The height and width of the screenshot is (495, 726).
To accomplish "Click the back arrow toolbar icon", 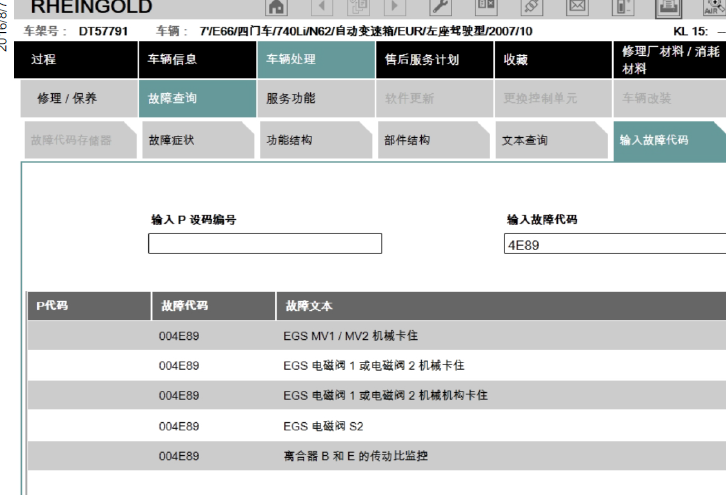I will click(322, 6).
